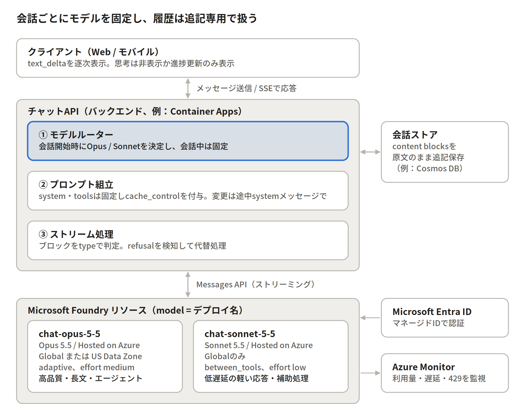Select the ③ ストリーム処理 heading

pyautogui.click(x=76, y=234)
